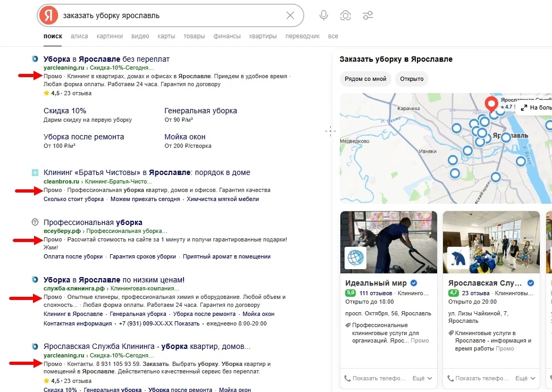Screen dimensions: 552x392
Task: Show phone on Ярославская Служба card
Action: (478, 378)
